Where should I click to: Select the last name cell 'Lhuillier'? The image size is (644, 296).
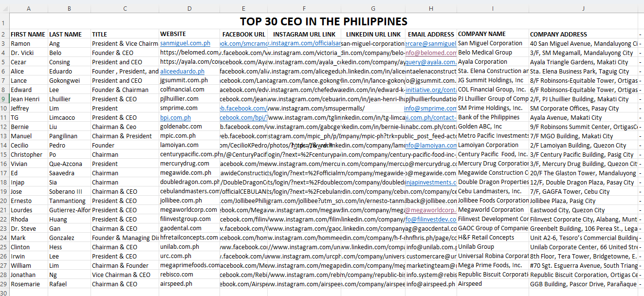69,99
